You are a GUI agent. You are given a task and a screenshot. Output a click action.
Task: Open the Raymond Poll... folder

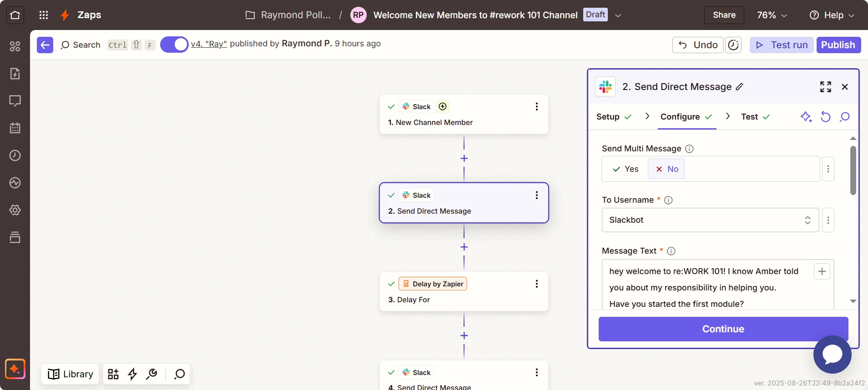[288, 15]
